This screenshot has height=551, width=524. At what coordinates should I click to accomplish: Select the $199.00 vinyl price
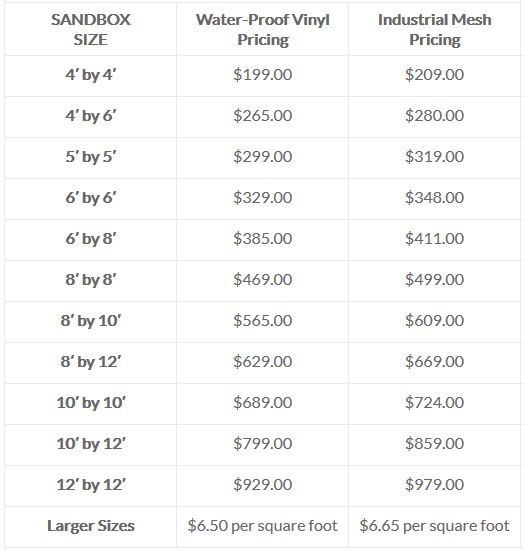263,74
